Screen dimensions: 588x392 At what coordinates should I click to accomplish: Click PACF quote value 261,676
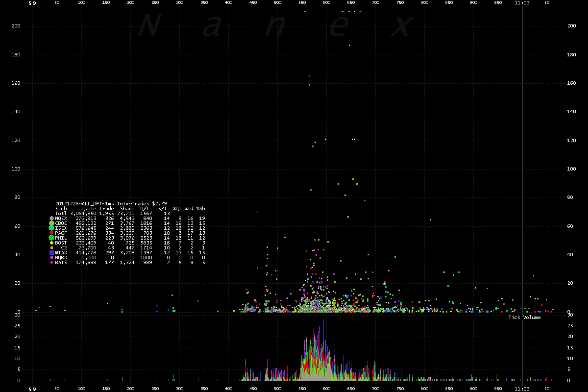tap(86, 233)
